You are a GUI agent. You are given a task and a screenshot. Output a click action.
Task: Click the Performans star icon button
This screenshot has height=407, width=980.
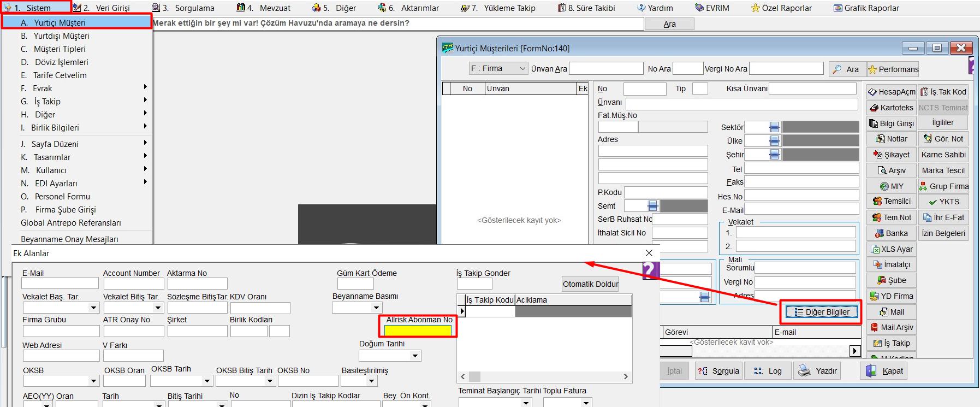[893, 69]
